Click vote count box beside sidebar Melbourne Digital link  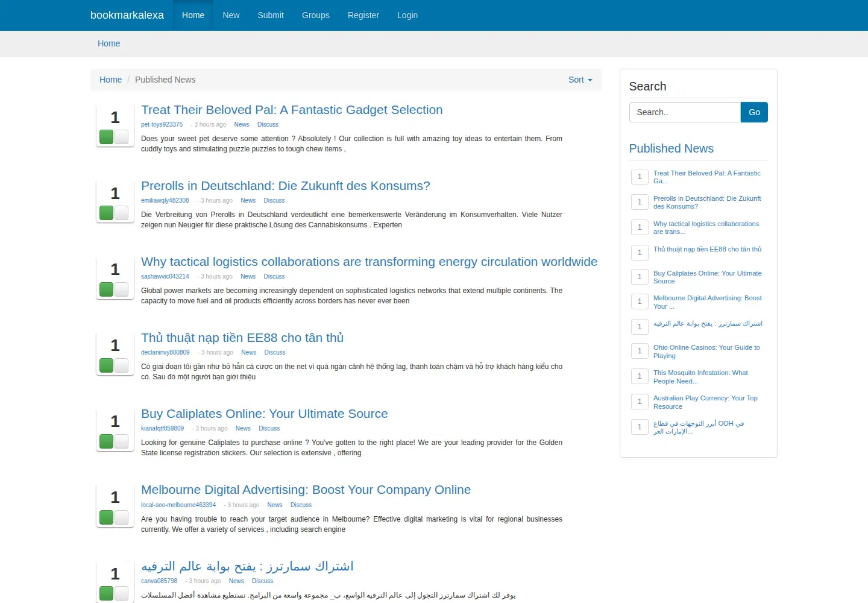pos(640,301)
